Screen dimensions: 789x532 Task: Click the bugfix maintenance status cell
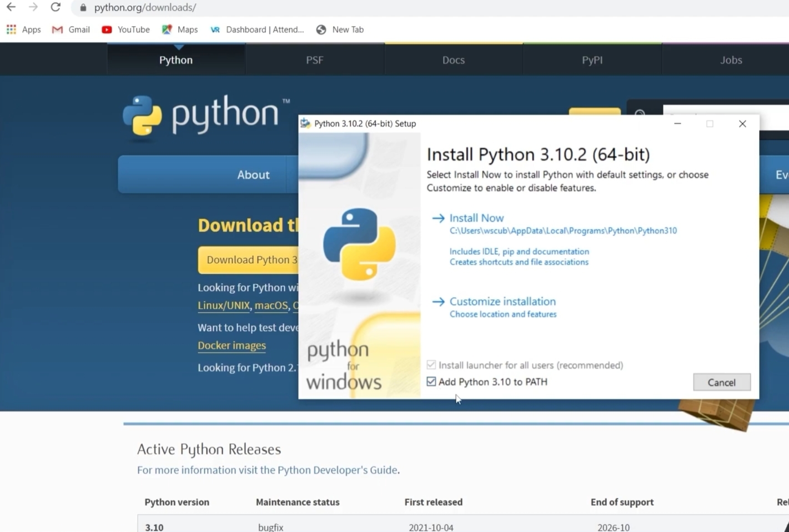pos(270,527)
